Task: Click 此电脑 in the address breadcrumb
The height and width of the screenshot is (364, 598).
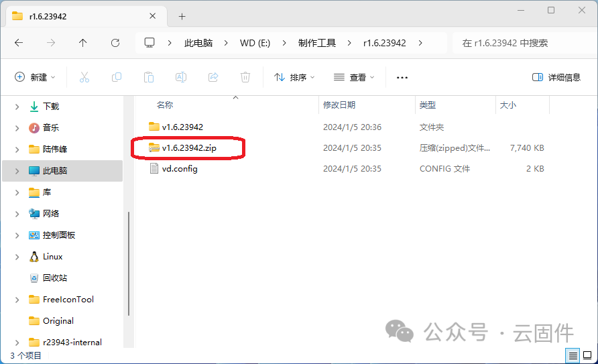Action: click(x=198, y=43)
